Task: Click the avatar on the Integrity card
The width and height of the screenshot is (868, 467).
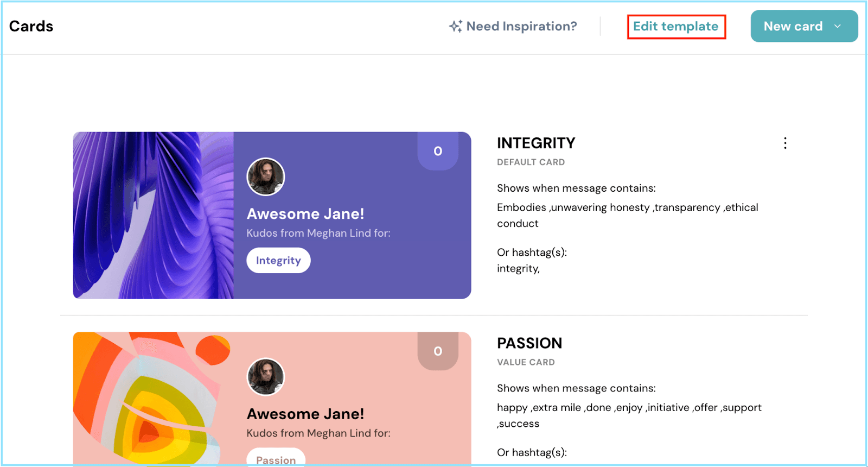Action: point(266,176)
